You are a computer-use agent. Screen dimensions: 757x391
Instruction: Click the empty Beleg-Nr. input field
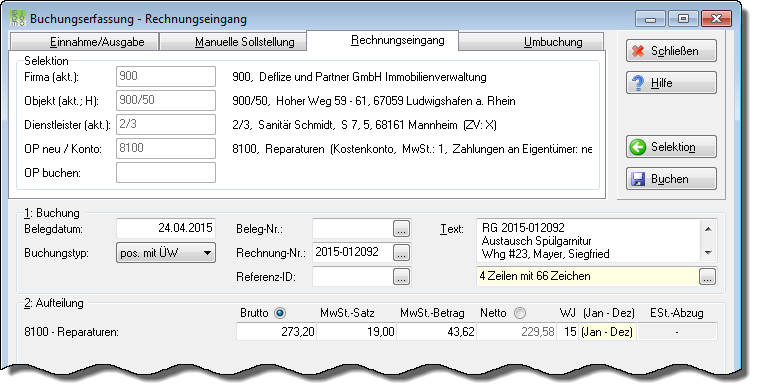(352, 229)
